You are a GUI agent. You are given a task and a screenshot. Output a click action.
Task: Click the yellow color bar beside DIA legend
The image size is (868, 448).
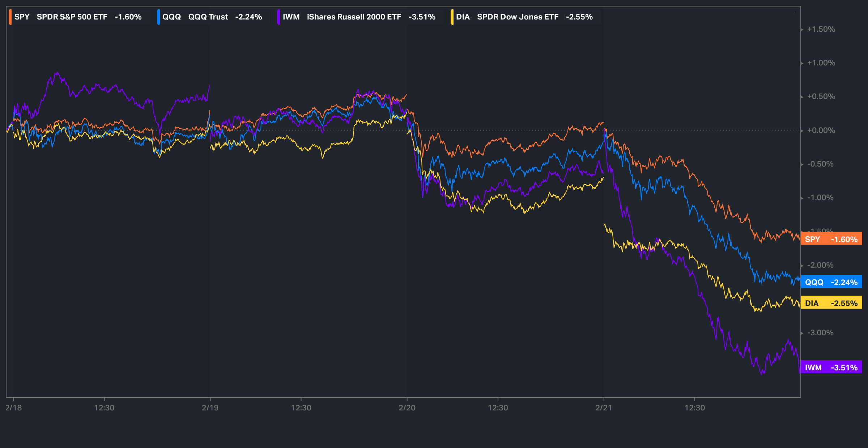tap(452, 17)
